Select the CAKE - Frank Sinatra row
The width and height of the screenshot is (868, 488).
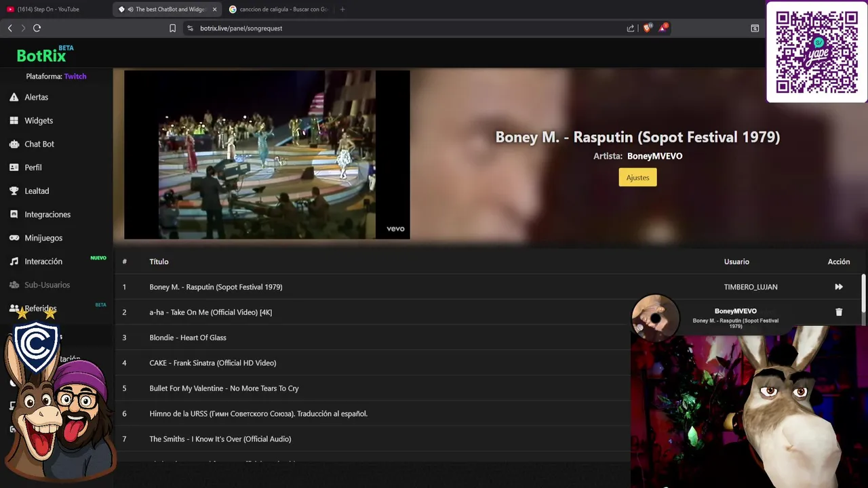coord(373,363)
